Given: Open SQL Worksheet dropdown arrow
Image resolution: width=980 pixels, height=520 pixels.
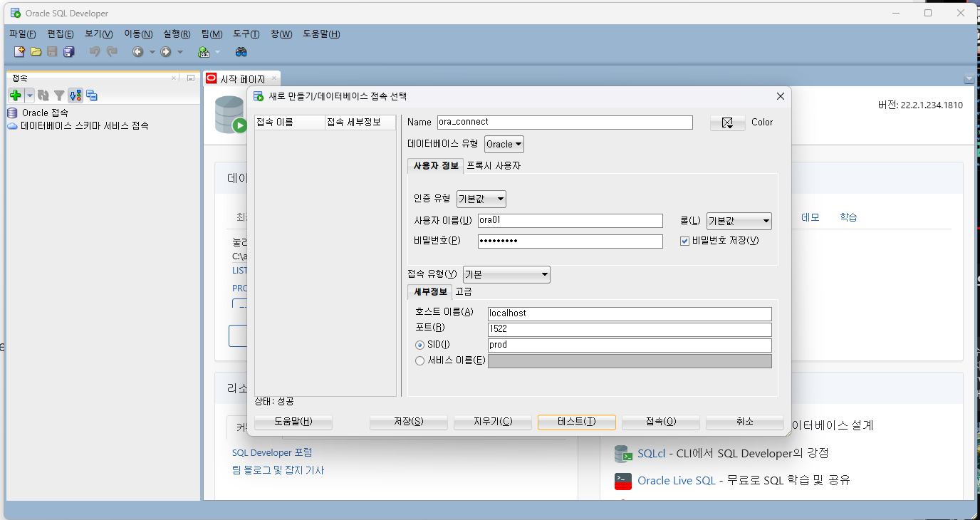Looking at the screenshot, I should pos(218,52).
